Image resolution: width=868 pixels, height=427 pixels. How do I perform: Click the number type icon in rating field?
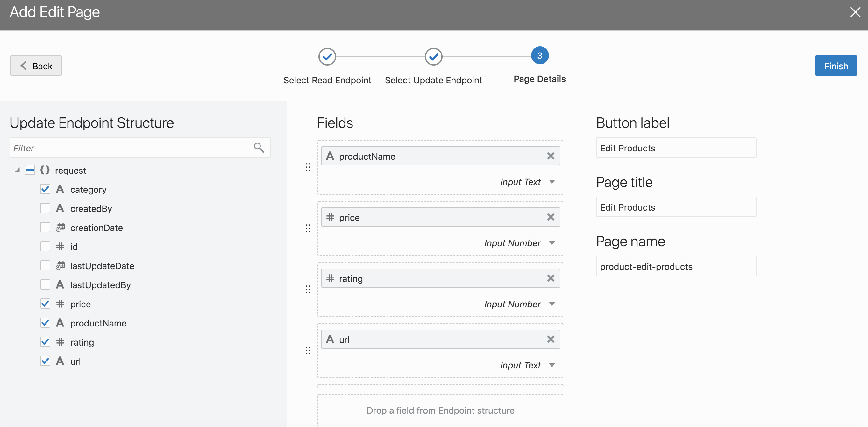point(330,278)
